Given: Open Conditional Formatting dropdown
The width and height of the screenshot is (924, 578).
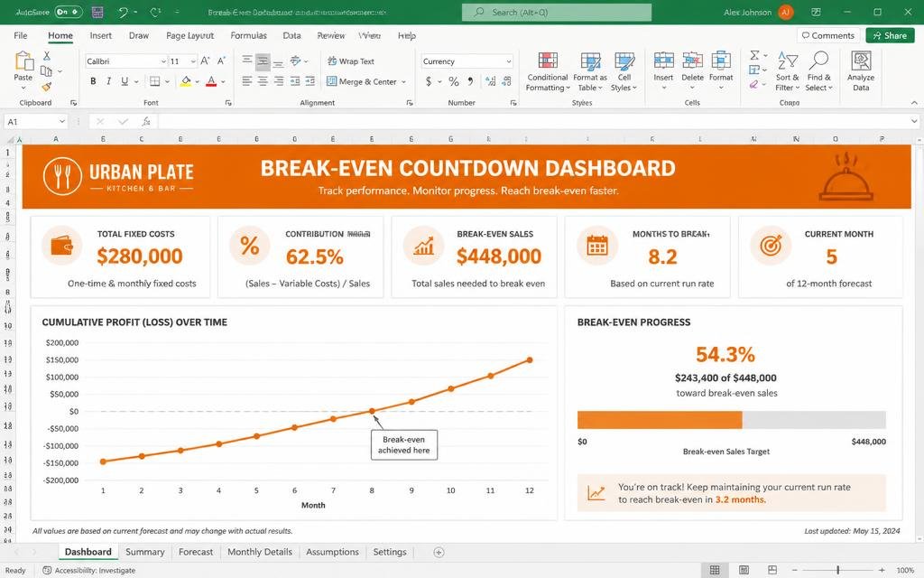Looking at the screenshot, I should (548, 71).
